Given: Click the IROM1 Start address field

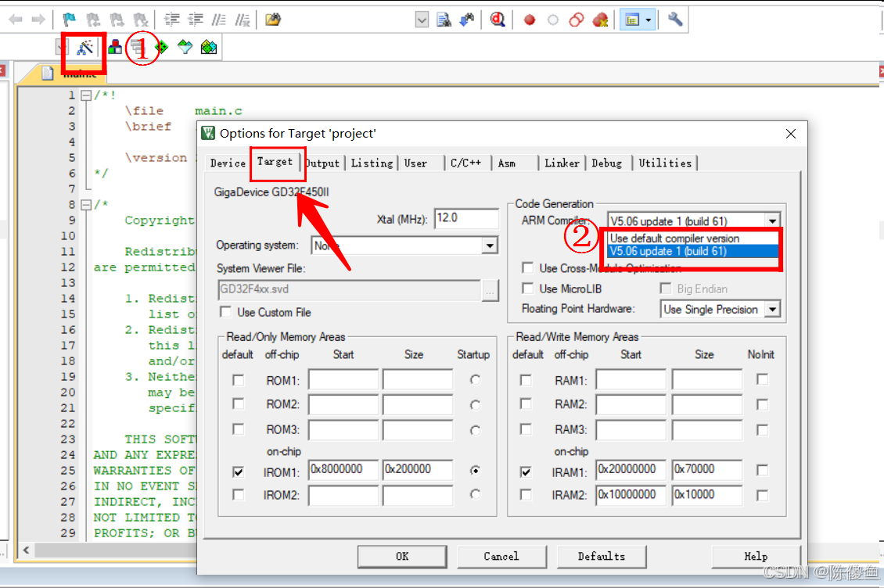Looking at the screenshot, I should 343,470.
